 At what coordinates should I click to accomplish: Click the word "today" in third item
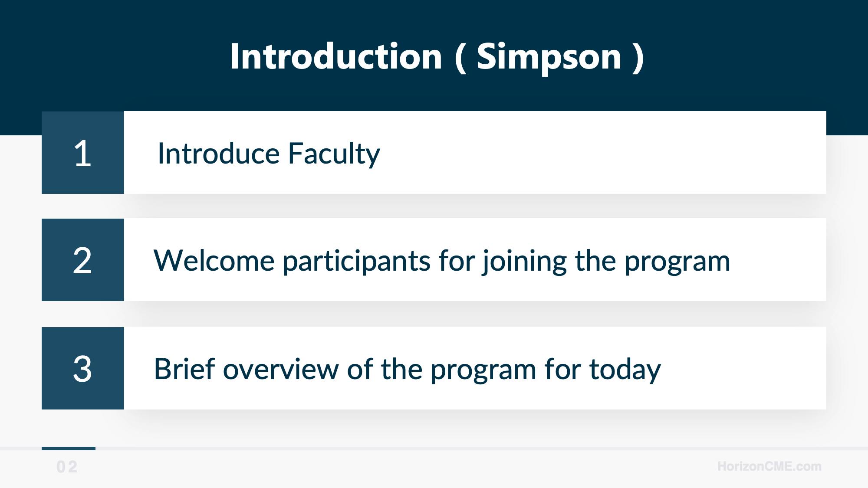click(x=625, y=369)
